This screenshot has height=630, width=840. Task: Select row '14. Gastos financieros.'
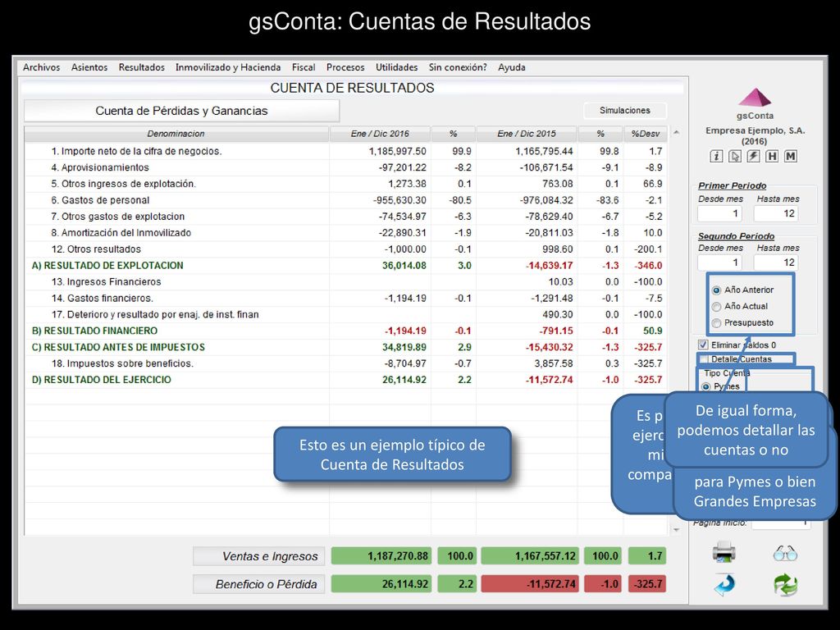click(345, 299)
